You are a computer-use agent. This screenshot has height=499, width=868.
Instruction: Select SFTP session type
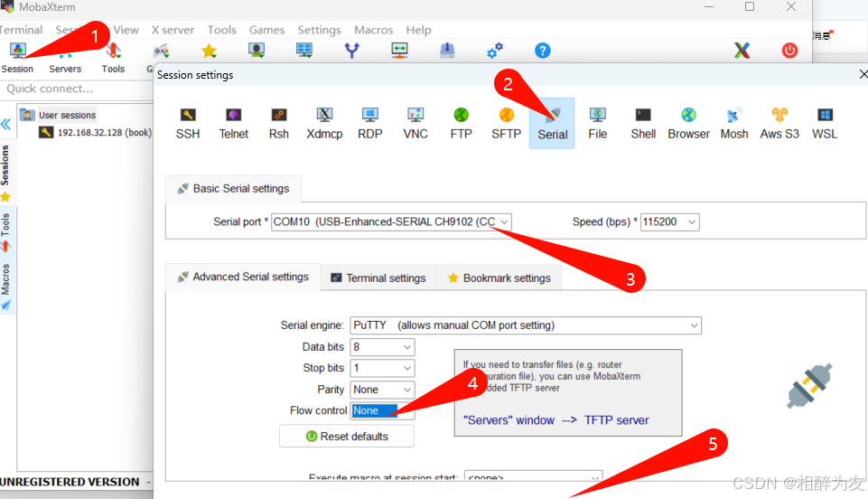coord(507,124)
